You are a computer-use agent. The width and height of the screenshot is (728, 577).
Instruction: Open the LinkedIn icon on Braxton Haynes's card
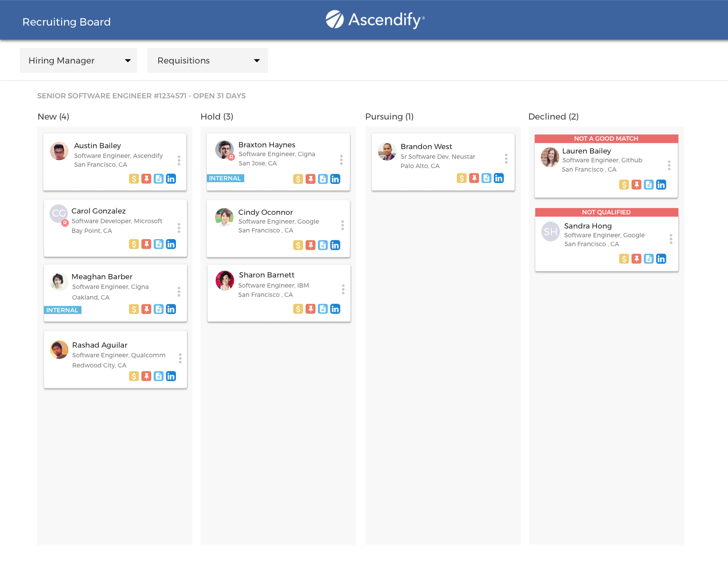coord(336,179)
